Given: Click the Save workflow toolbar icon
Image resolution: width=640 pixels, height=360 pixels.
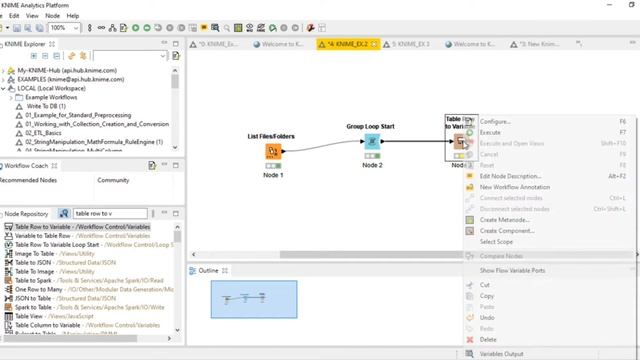Looking at the screenshot, I should point(17,28).
